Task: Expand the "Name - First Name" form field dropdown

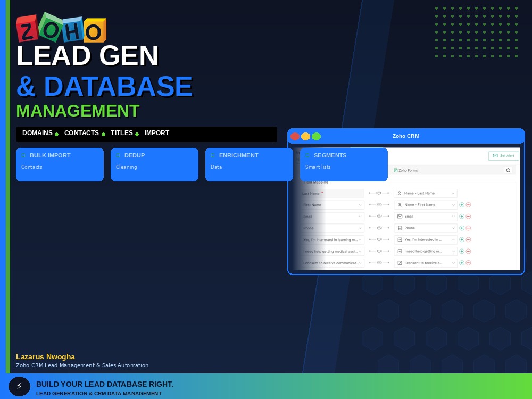Action: [426, 205]
